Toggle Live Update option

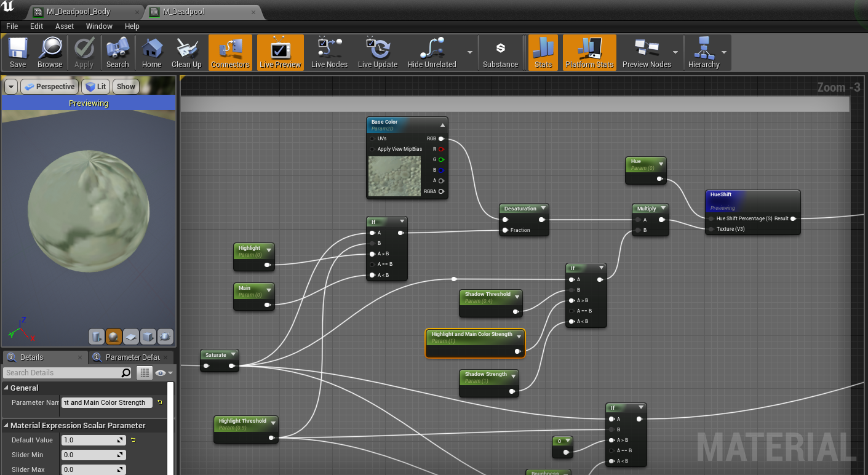pos(378,52)
